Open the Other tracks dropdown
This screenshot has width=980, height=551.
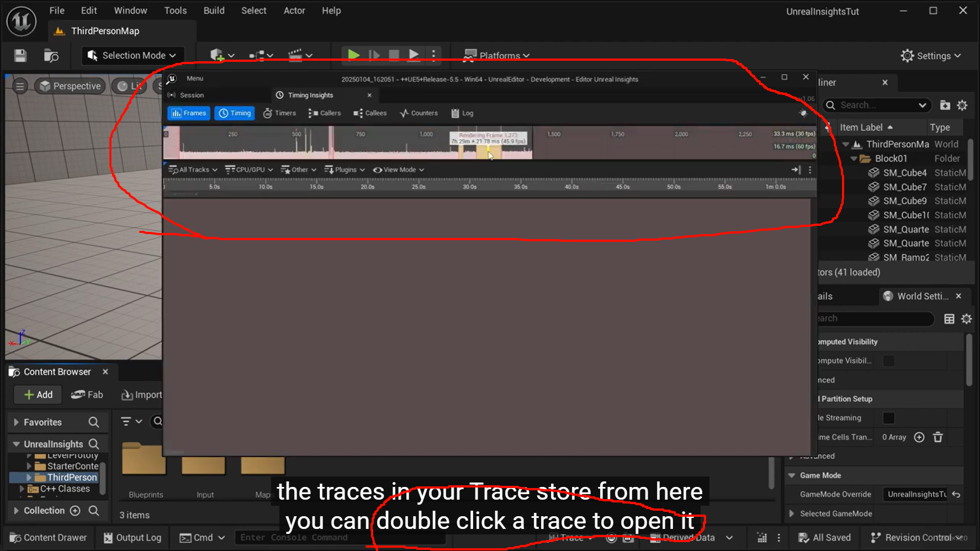pyautogui.click(x=299, y=169)
